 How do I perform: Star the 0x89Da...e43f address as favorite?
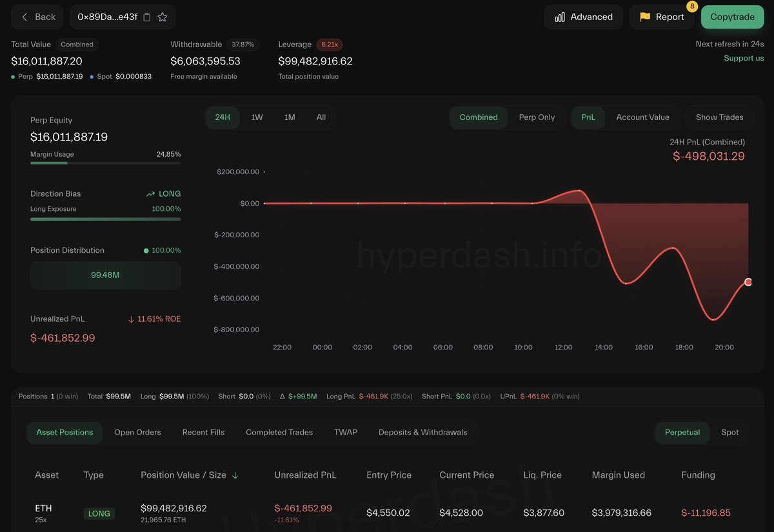click(x=163, y=17)
